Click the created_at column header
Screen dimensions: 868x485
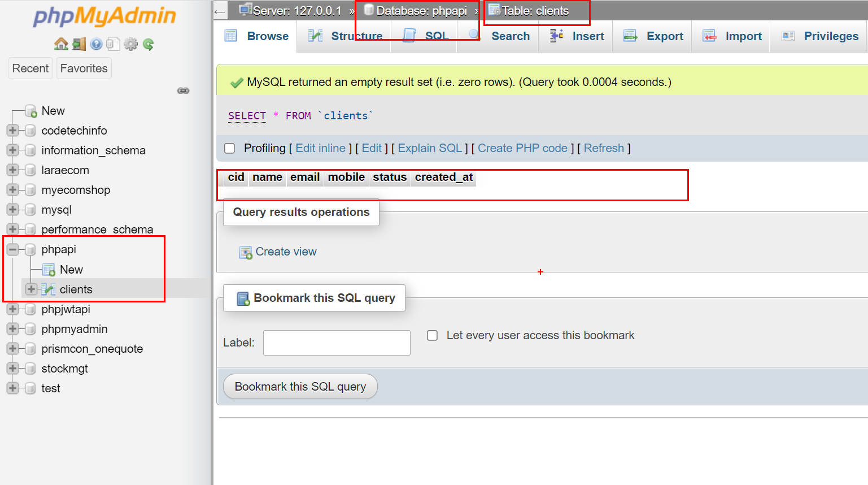coord(444,177)
